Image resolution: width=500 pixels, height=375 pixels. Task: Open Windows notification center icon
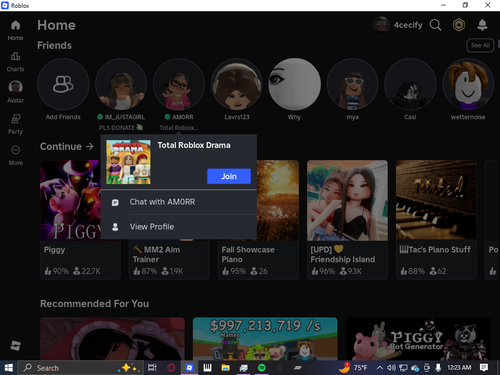[484, 368]
